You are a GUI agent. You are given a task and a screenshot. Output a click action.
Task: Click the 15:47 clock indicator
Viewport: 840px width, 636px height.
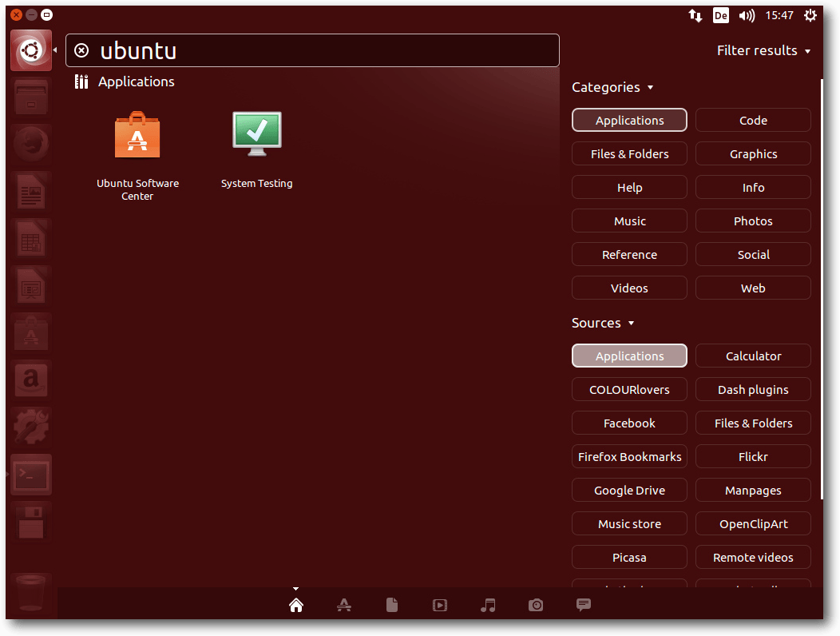tap(779, 15)
